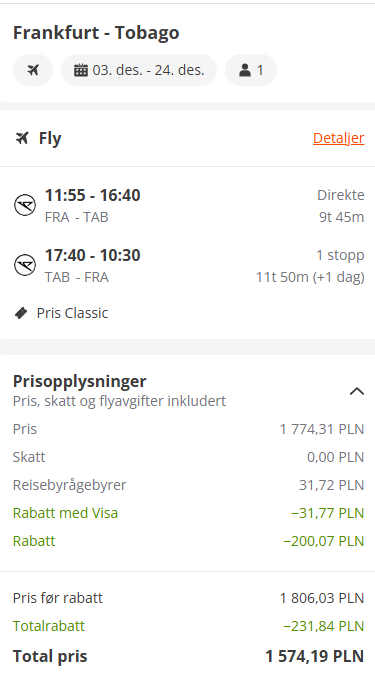Screen dimensions: 375x674
Task: Click the calendar icon beside 03. des. - 24. des.
Action: pyautogui.click(x=81, y=70)
